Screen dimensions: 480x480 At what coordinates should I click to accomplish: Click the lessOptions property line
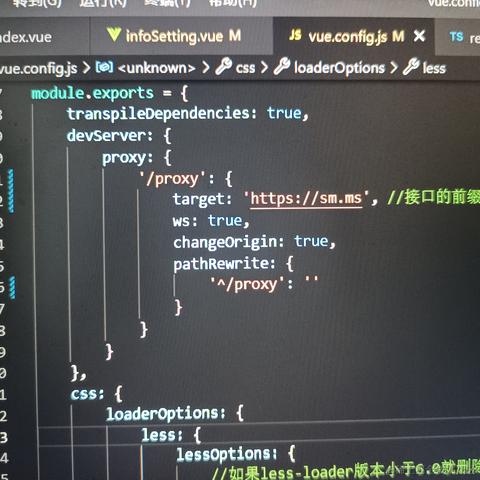(235, 454)
